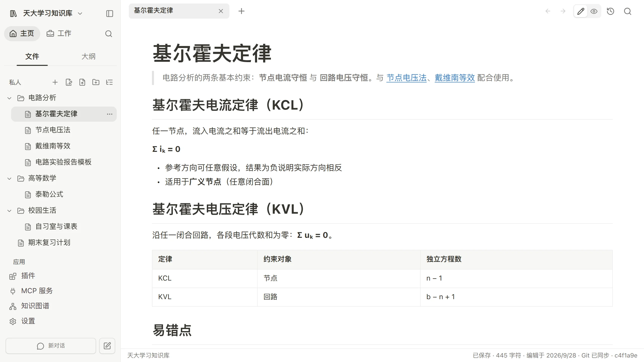Switch to edit mode with pencil toggle

pos(581,11)
